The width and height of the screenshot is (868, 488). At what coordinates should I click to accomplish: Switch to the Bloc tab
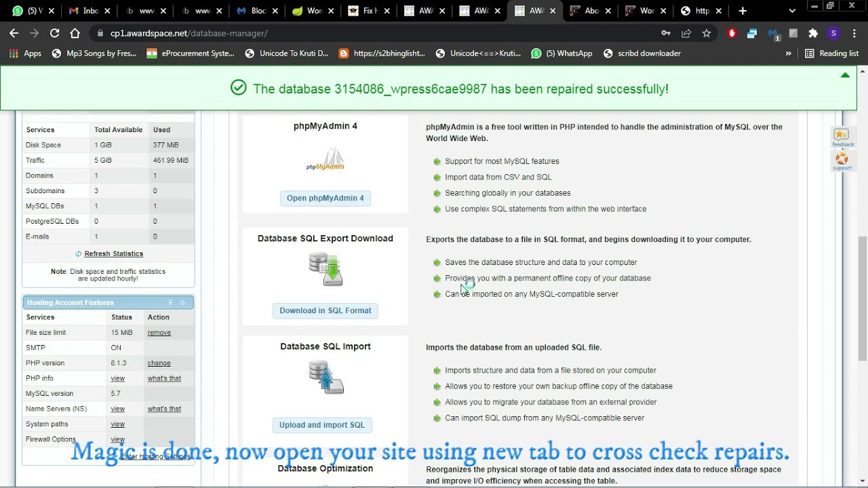257,11
